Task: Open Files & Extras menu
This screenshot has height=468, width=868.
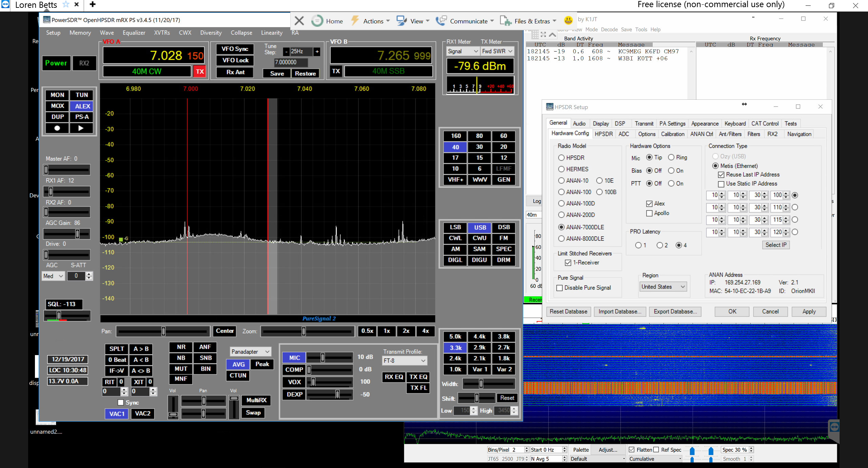Action: tap(528, 21)
